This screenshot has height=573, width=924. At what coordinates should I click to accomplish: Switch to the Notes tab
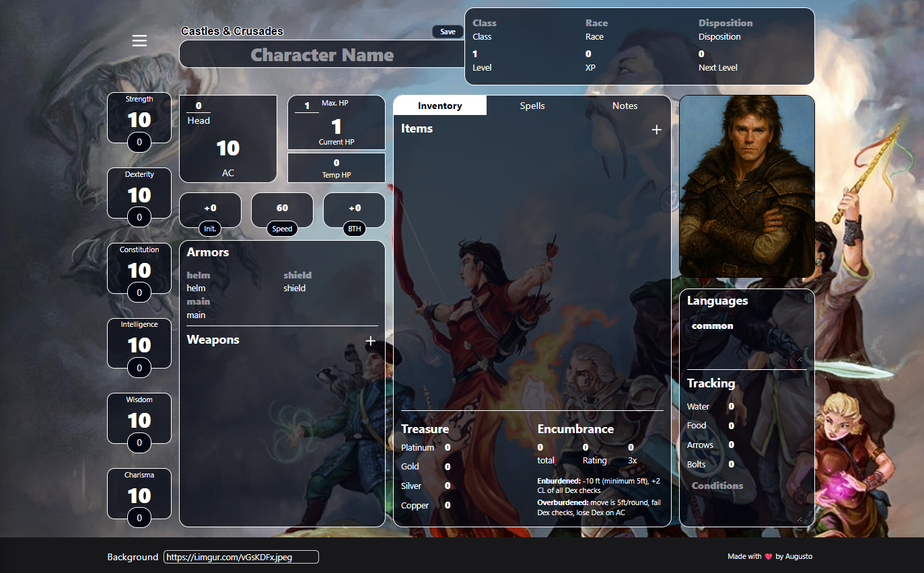(625, 106)
